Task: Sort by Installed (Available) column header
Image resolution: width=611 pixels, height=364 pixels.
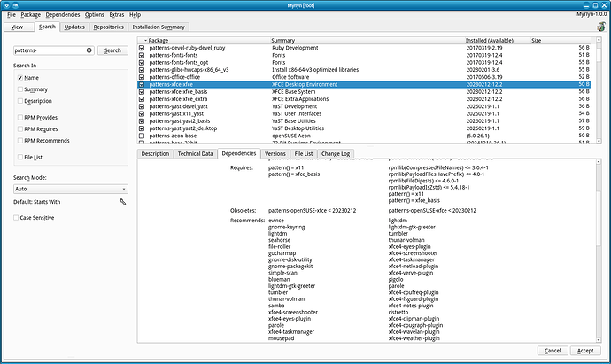Action: point(490,40)
